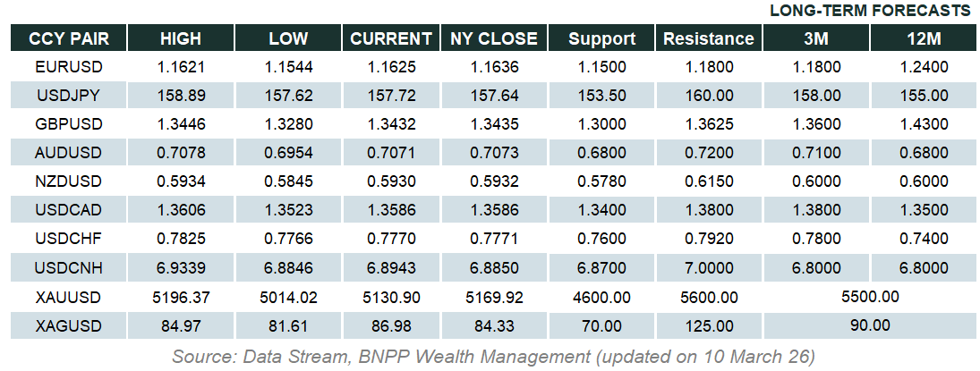The height and width of the screenshot is (371, 980).
Task: Select the USDJPY row label
Action: (69, 96)
